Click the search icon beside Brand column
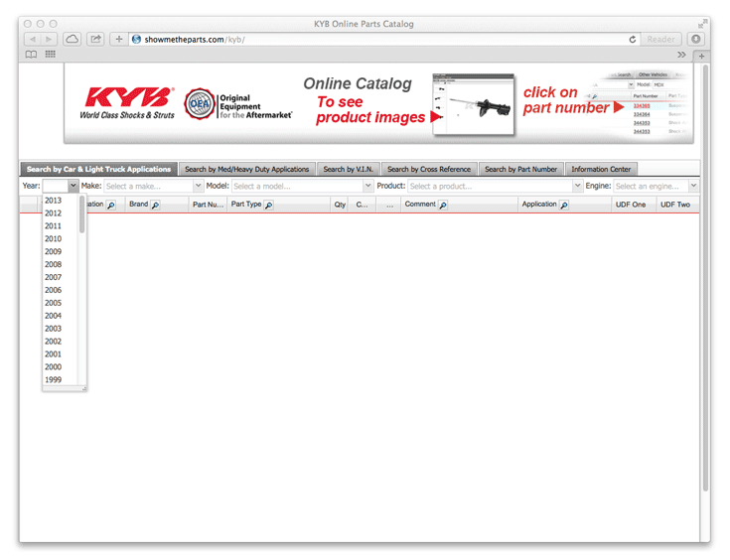This screenshot has width=730, height=560. tap(156, 205)
